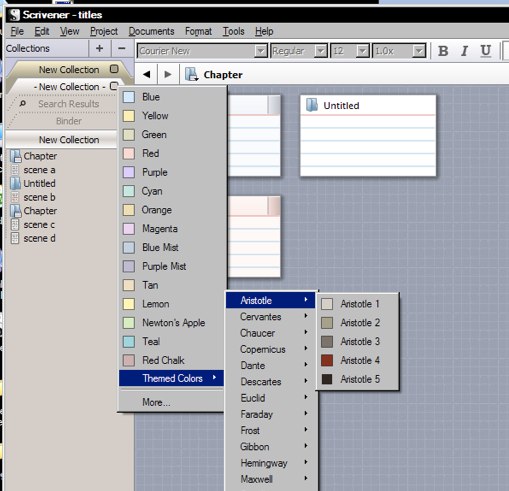
Task: Click the Search Results magnifier icon
Action: point(22,104)
